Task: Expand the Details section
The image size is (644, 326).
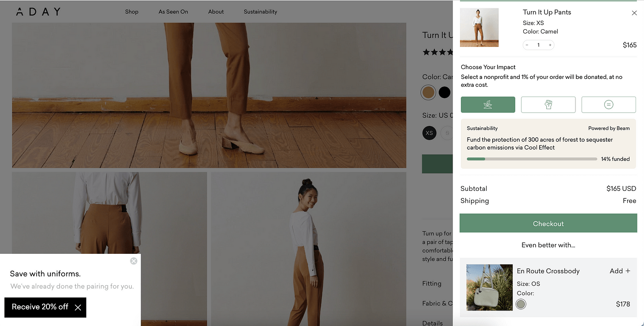Action: click(432, 323)
